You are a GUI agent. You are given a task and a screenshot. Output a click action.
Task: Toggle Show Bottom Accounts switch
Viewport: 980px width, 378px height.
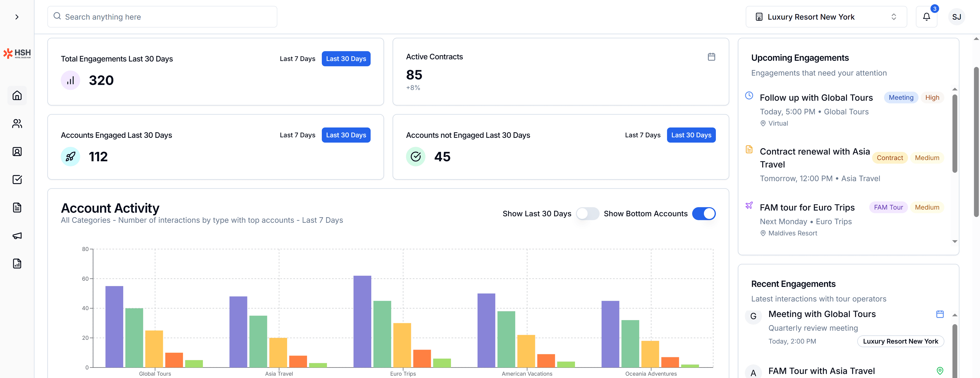point(703,214)
